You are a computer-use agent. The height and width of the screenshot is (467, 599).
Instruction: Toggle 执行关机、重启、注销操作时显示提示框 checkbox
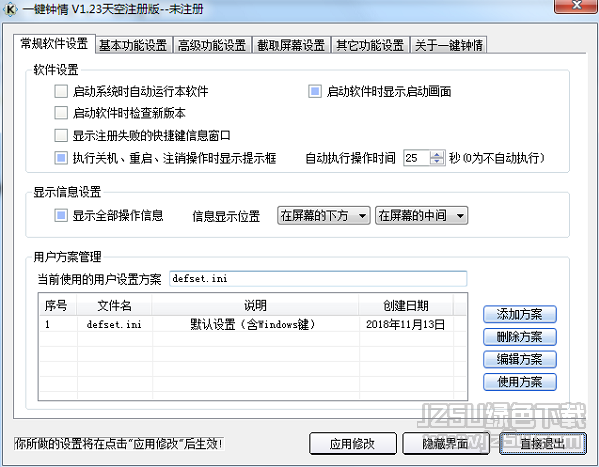[x=61, y=158]
